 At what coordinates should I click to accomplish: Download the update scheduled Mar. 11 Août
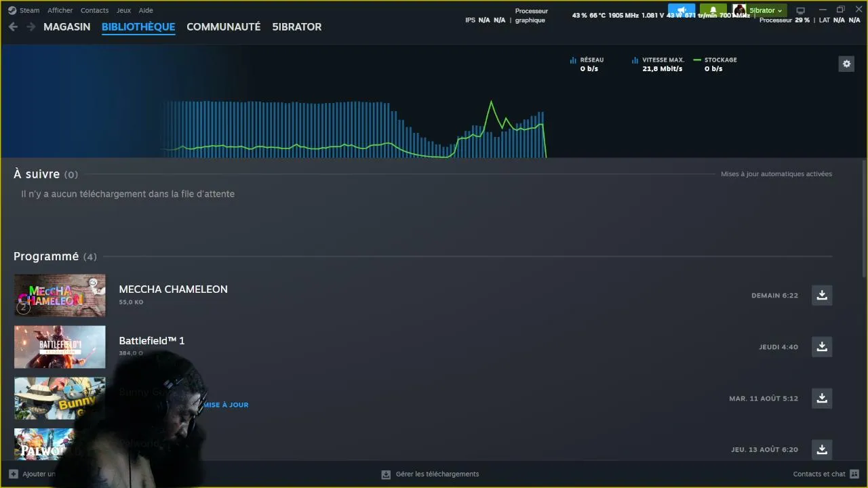click(822, 398)
